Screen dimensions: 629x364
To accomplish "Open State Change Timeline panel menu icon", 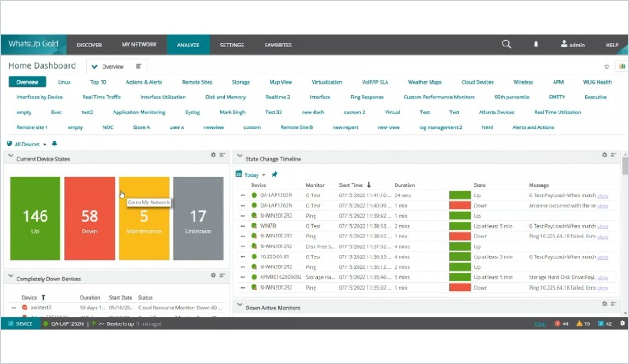I will pos(613,155).
